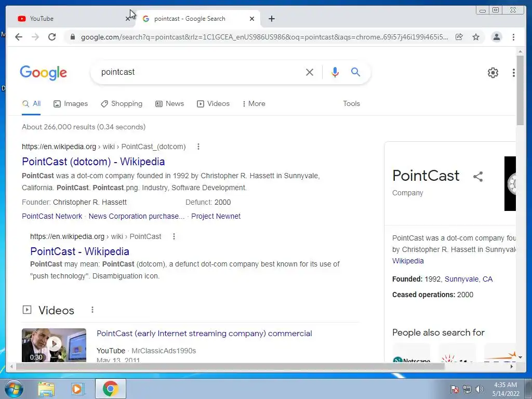Click the Founder: Christopher R. Hassett text
Image resolution: width=532 pixels, height=399 pixels.
click(74, 202)
